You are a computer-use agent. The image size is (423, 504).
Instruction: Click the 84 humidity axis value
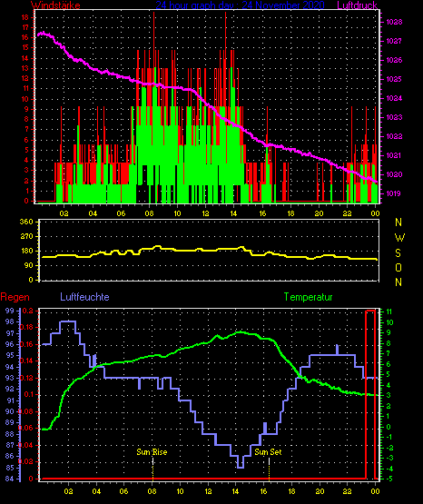pos(10,479)
